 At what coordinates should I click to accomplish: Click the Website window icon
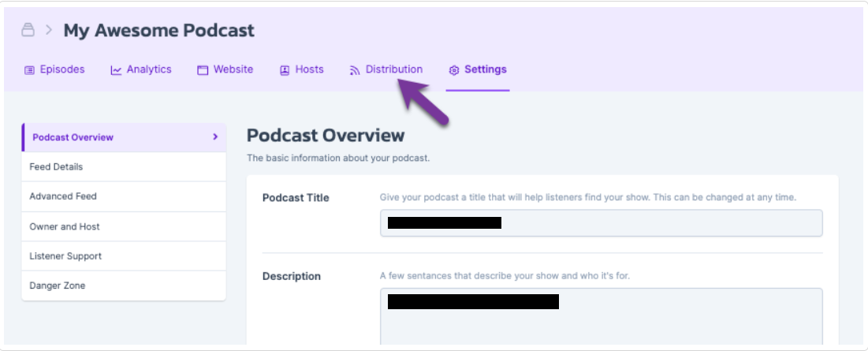click(203, 70)
